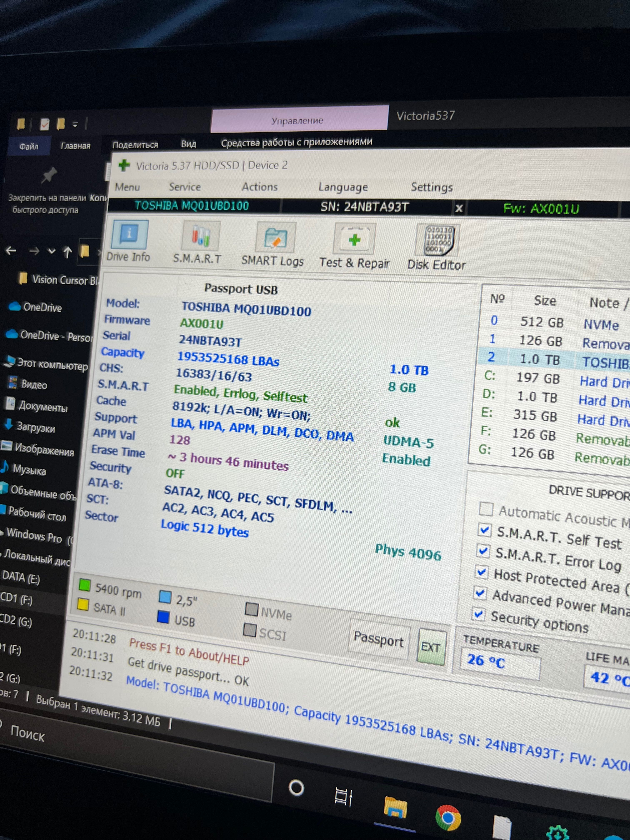The image size is (630, 840).
Task: Open the Управление contextual tab
Action: tap(300, 120)
